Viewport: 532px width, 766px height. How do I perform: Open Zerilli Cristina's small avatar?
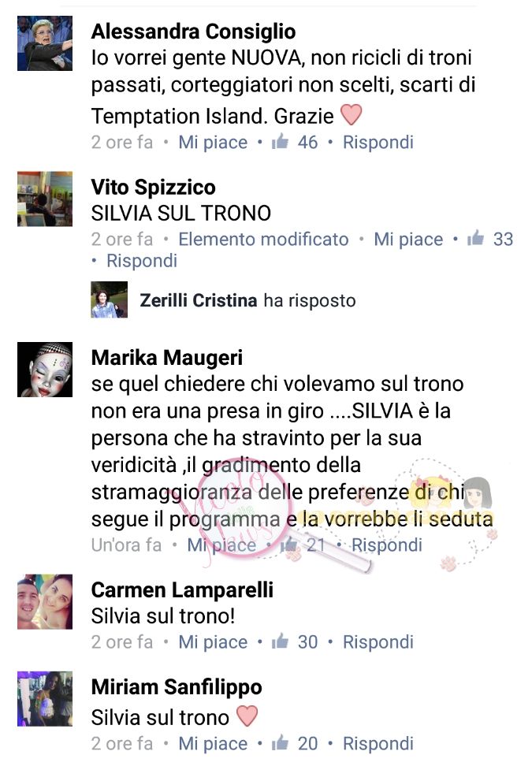click(x=110, y=299)
